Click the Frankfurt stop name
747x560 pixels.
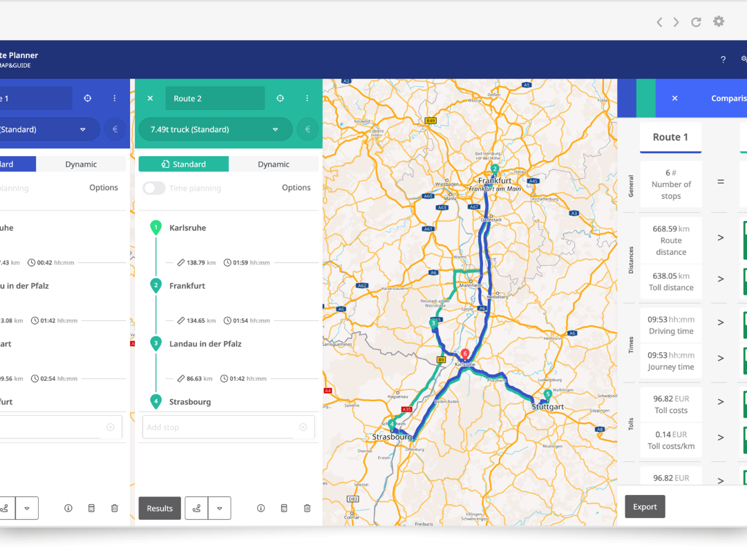(x=187, y=286)
